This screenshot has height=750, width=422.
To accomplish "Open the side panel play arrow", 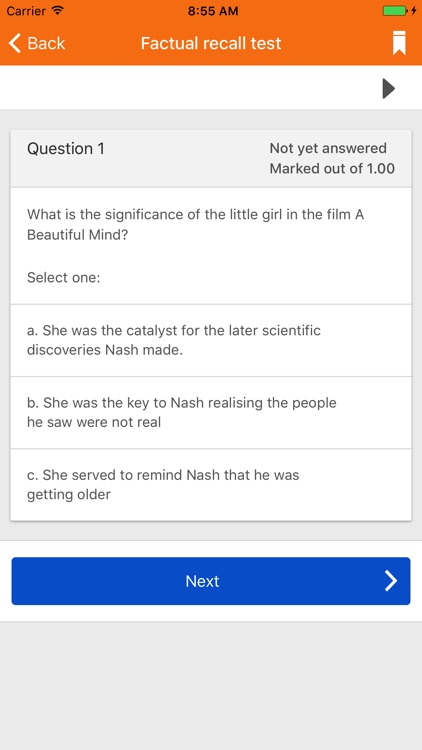I will point(389,88).
